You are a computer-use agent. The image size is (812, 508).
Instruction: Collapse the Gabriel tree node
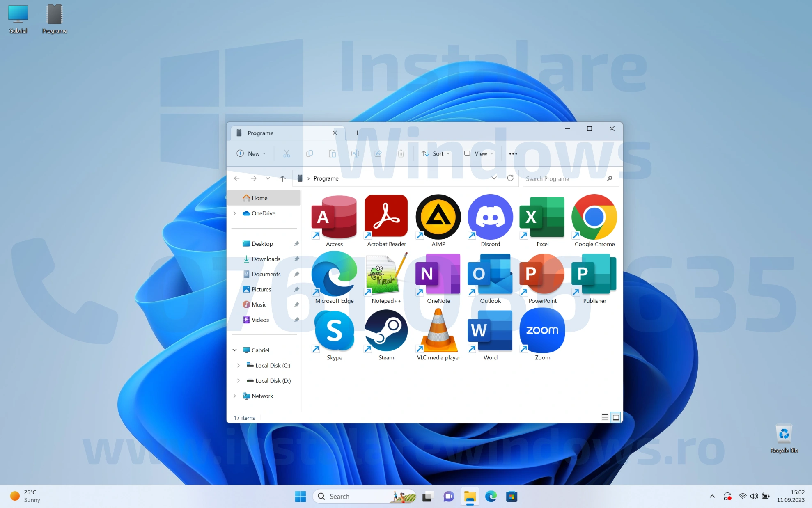pyautogui.click(x=235, y=350)
